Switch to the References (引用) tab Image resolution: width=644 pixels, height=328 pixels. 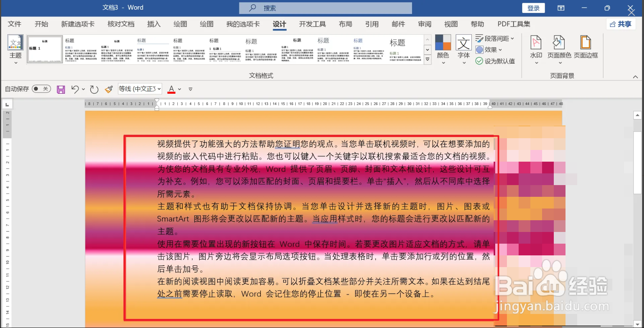[372, 24]
